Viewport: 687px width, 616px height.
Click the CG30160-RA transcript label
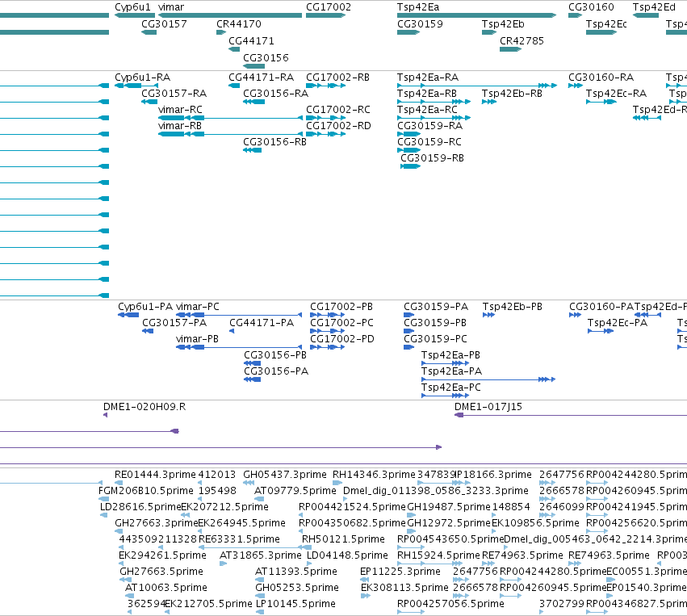tap(601, 78)
